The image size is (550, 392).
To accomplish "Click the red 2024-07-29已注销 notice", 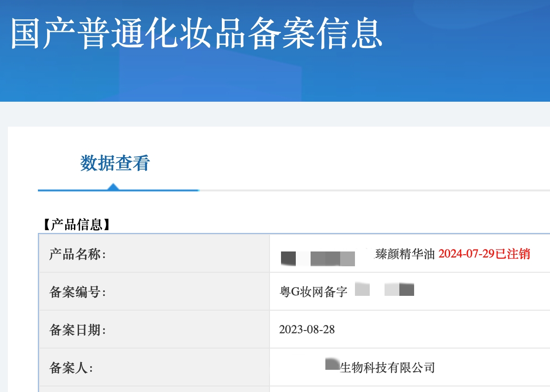I will coord(484,254).
